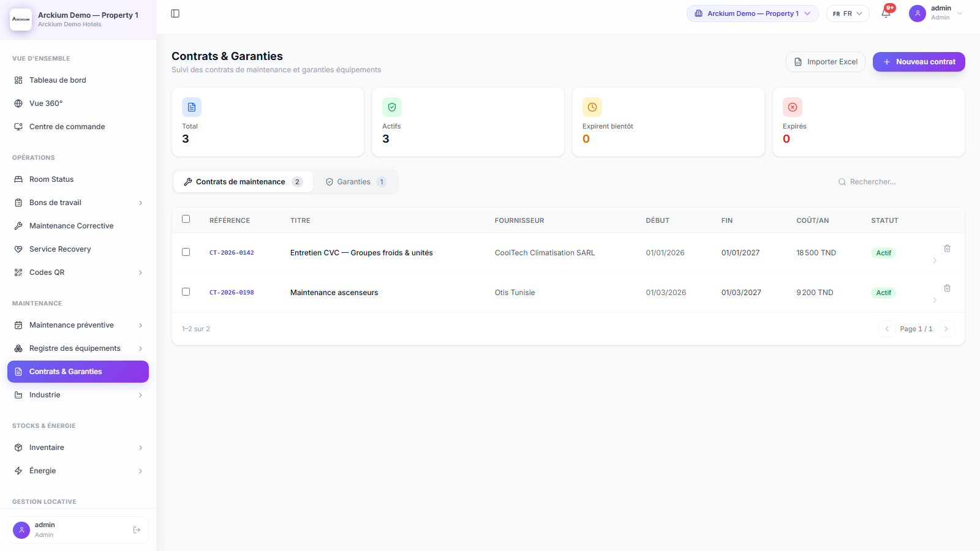Click the end date 01/03/2027

click(x=741, y=293)
